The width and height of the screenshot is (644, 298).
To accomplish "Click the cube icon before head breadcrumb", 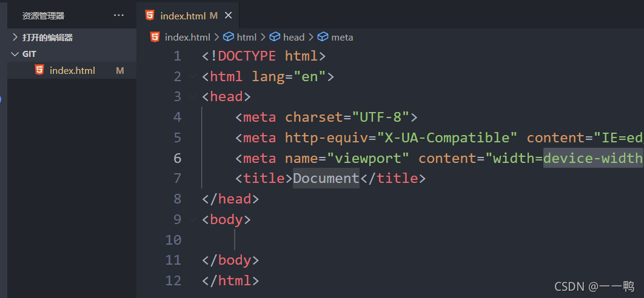I will [275, 37].
